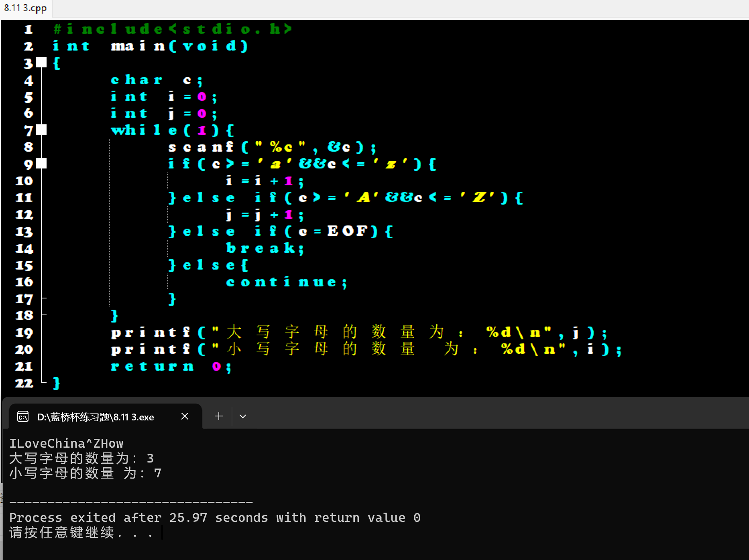This screenshot has height=560, width=749.
Task: Click the 'else if(c=EOF){' line
Action: [281, 231]
